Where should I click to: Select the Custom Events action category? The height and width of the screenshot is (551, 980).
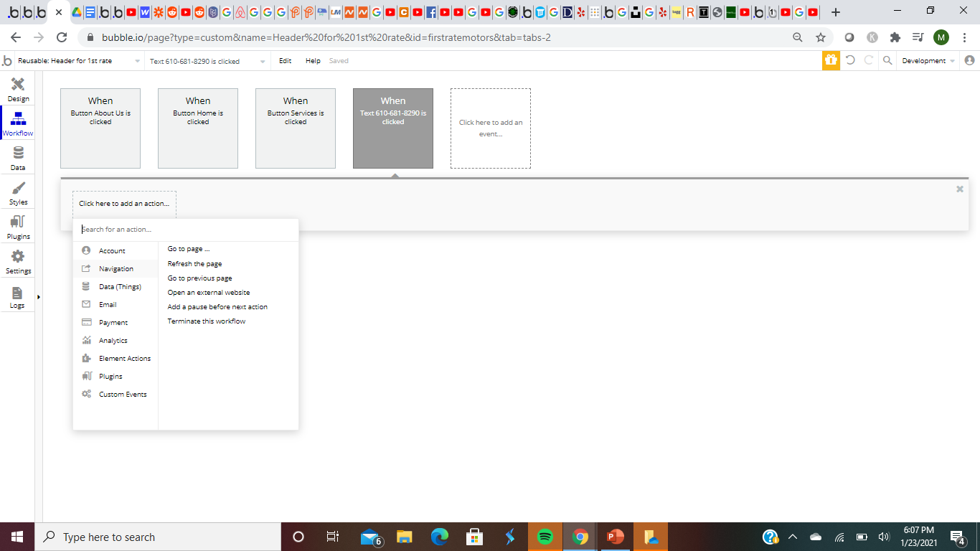click(x=116, y=394)
